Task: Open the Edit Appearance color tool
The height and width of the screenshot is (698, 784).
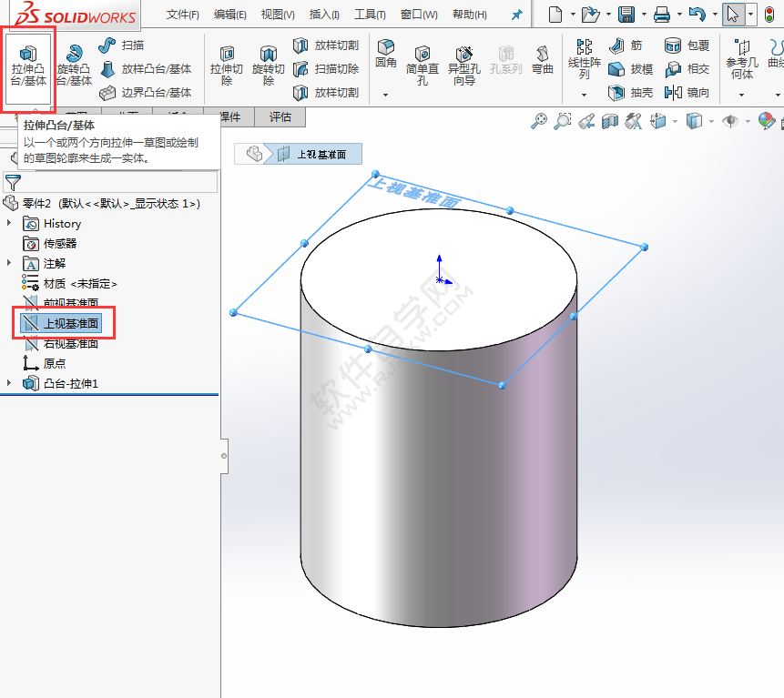Action: click(x=766, y=121)
